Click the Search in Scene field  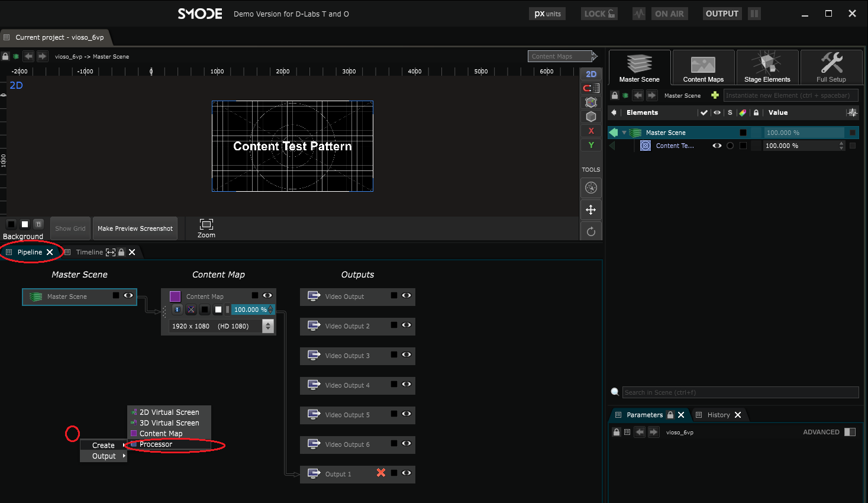click(x=740, y=392)
